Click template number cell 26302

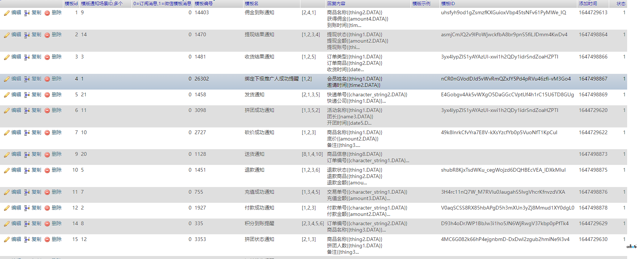202,79
